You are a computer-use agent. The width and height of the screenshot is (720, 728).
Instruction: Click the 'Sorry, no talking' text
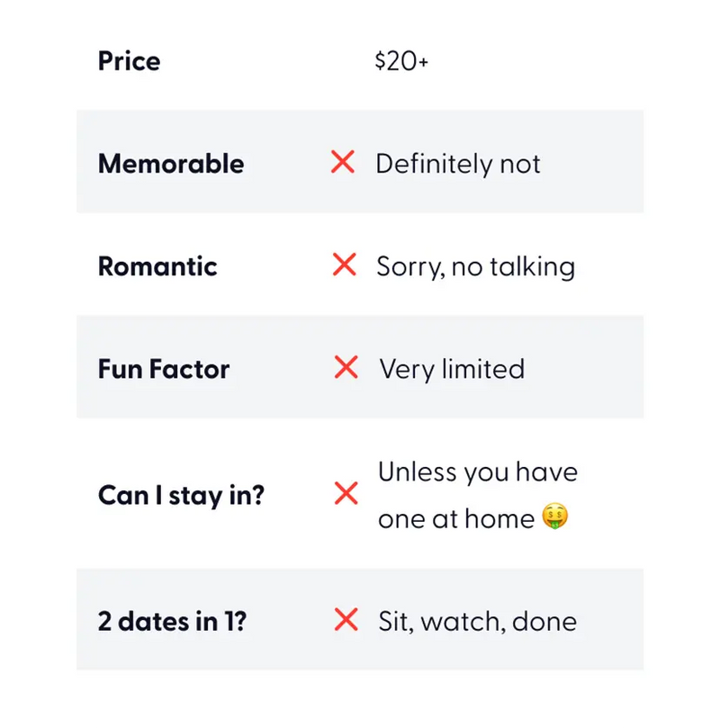(476, 267)
